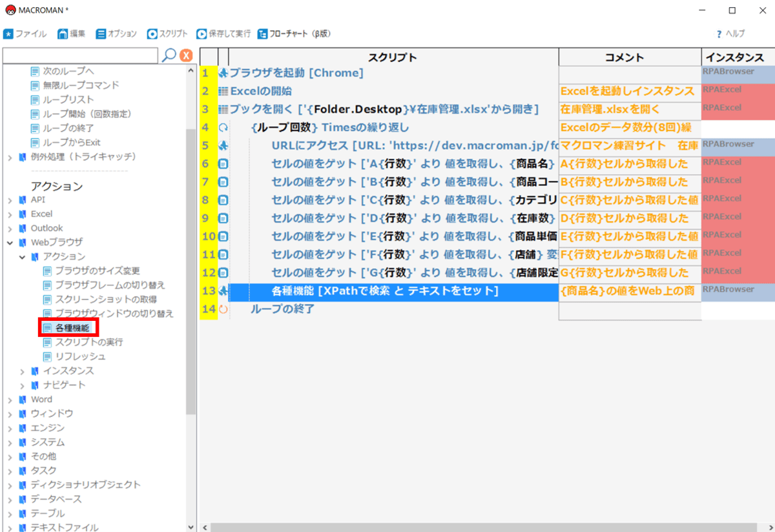Click 保存して実行 to run script
The image size is (775, 532).
(223, 34)
